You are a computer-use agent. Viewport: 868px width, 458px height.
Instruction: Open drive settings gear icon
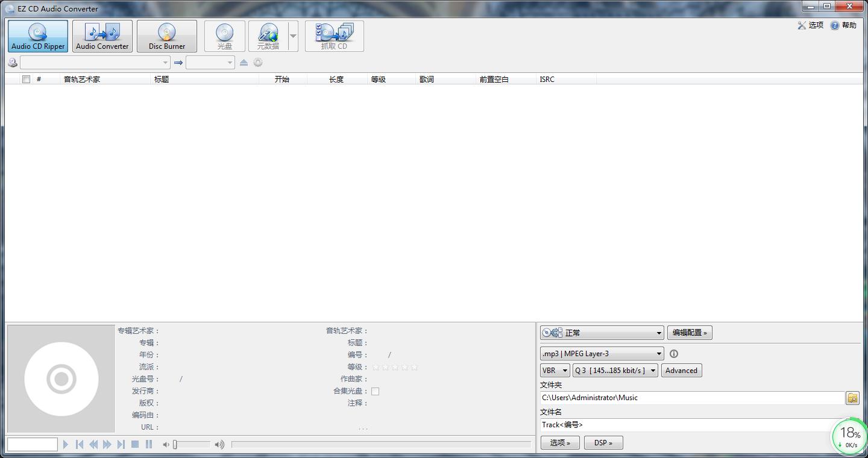[258, 63]
